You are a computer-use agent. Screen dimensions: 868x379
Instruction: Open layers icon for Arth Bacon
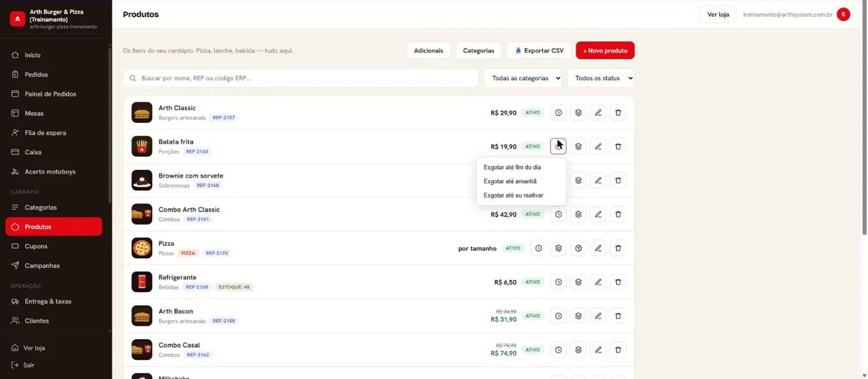[x=578, y=316]
